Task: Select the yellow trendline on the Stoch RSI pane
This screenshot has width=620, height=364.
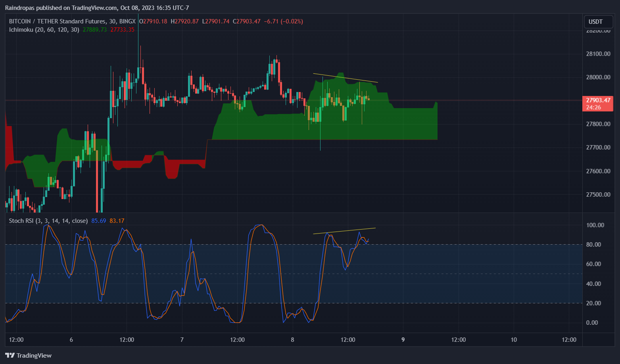Action: (x=344, y=231)
